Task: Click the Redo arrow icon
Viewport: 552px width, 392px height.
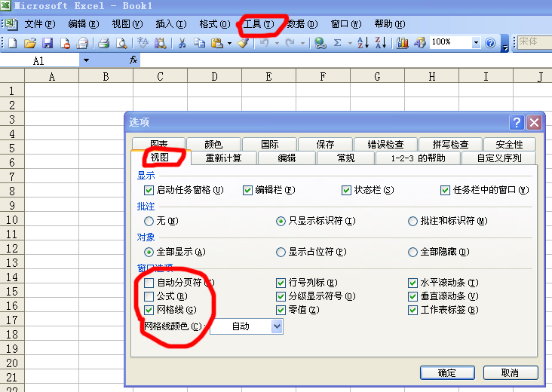Action: [290, 43]
